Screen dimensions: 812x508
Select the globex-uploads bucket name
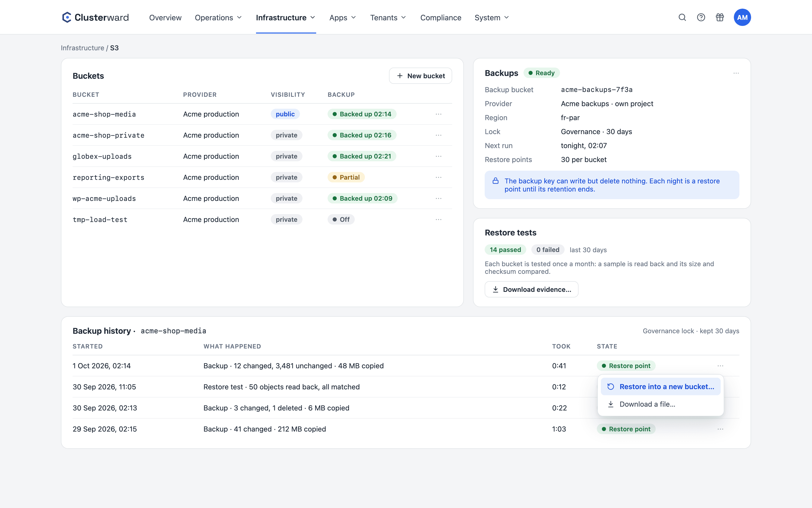point(102,156)
